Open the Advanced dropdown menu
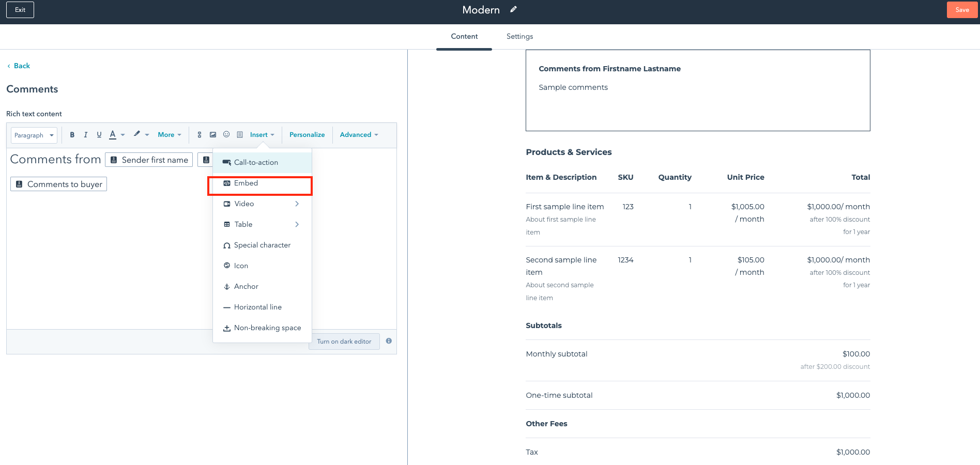 358,135
